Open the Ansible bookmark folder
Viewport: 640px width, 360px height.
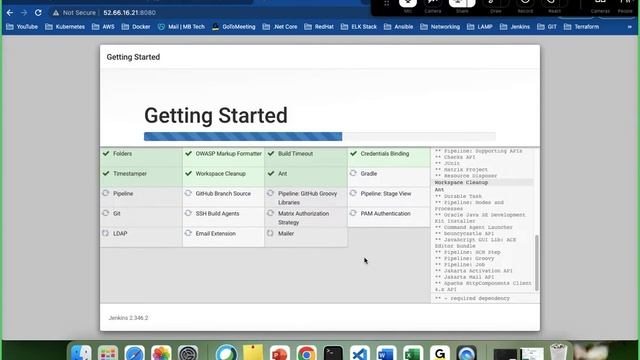[398, 27]
